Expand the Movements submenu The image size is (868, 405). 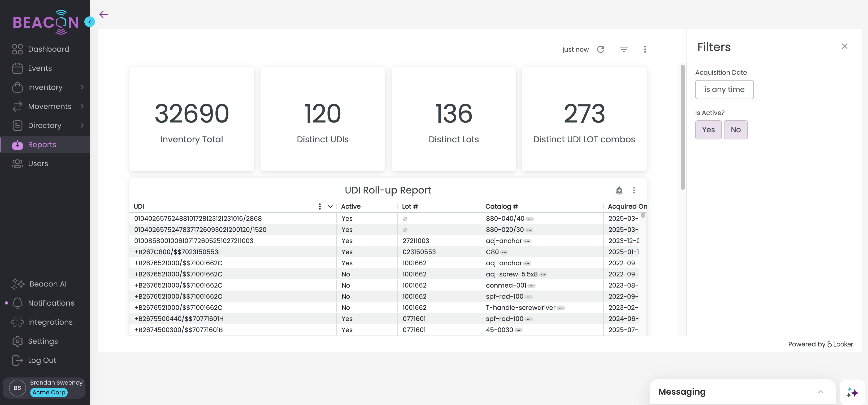pyautogui.click(x=82, y=106)
